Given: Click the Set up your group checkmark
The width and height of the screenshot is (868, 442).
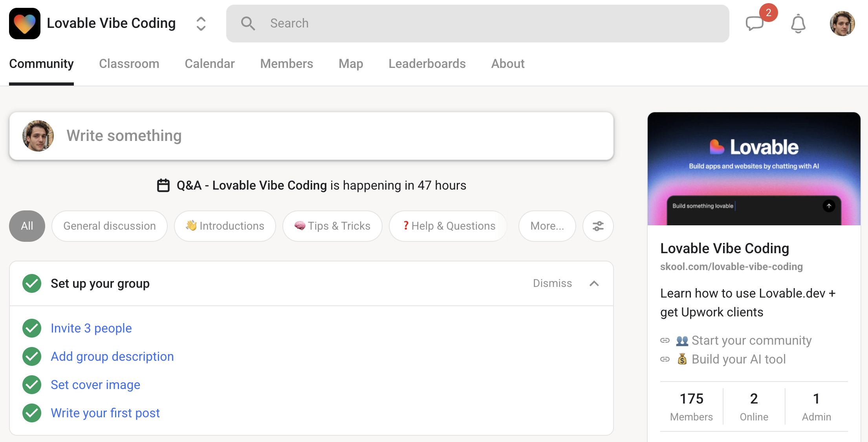Looking at the screenshot, I should pos(32,283).
